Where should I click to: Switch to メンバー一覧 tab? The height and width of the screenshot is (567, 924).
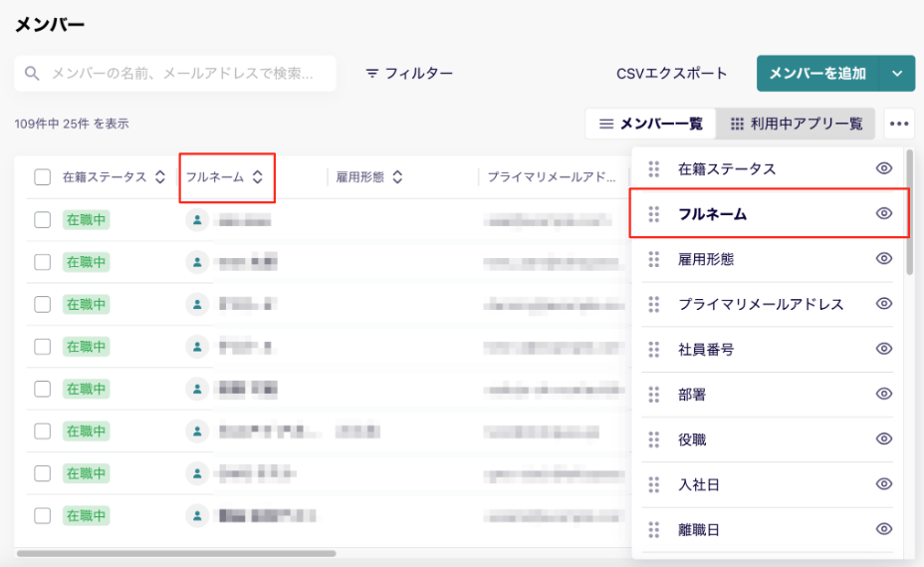650,124
